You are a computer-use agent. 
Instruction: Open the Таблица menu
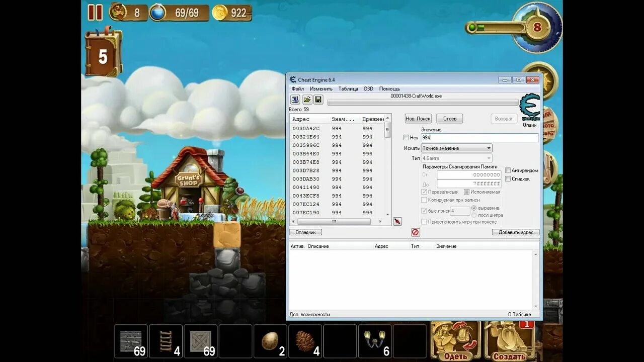pyautogui.click(x=348, y=88)
